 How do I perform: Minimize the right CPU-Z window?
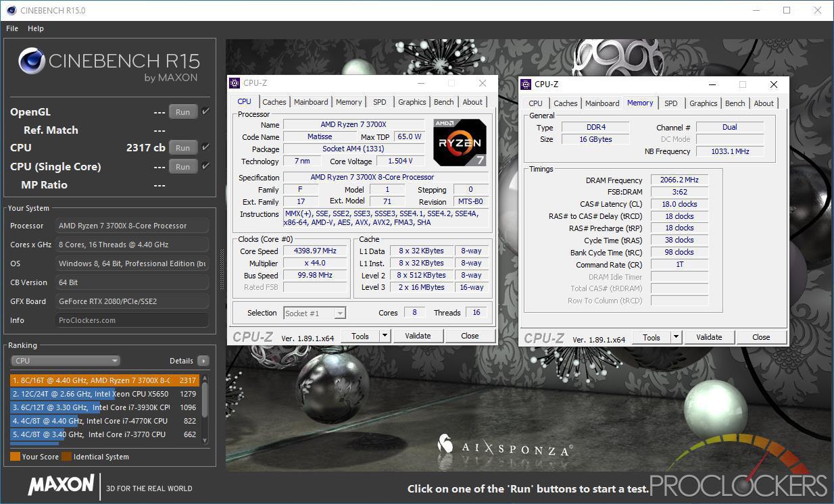pos(712,84)
